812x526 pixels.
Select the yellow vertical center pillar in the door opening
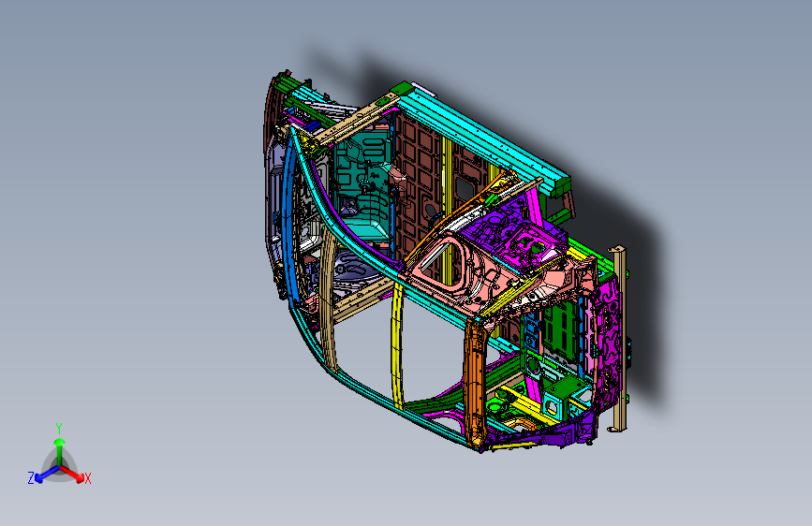tap(398, 344)
